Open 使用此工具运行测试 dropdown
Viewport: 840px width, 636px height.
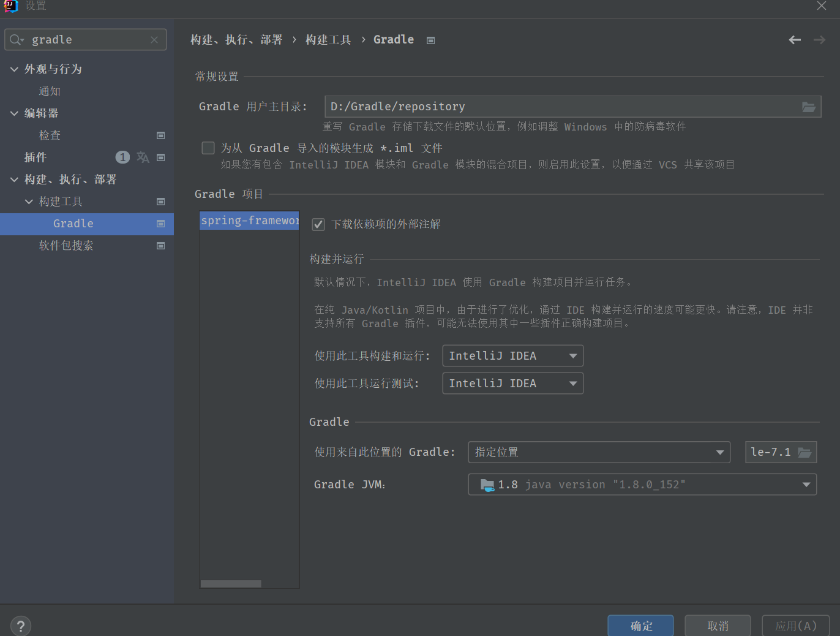click(512, 384)
